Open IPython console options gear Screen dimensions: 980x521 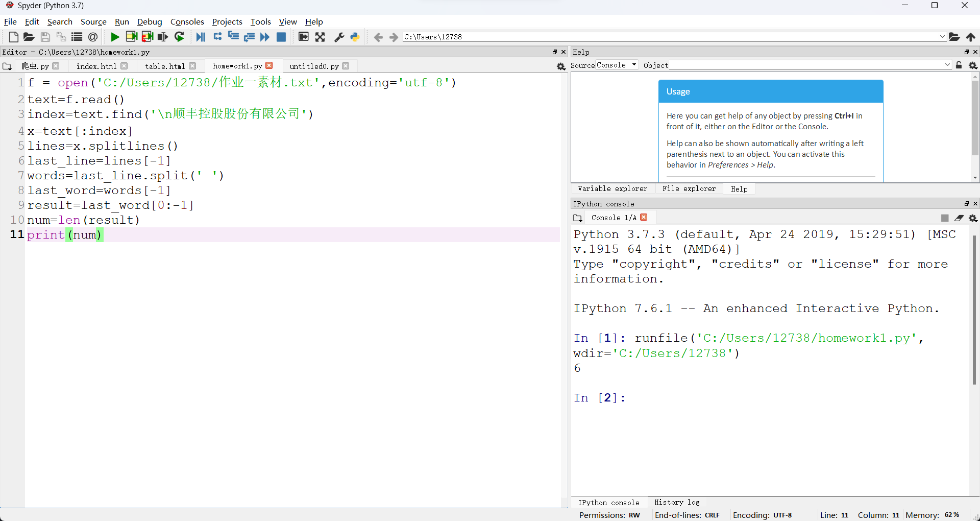(973, 218)
